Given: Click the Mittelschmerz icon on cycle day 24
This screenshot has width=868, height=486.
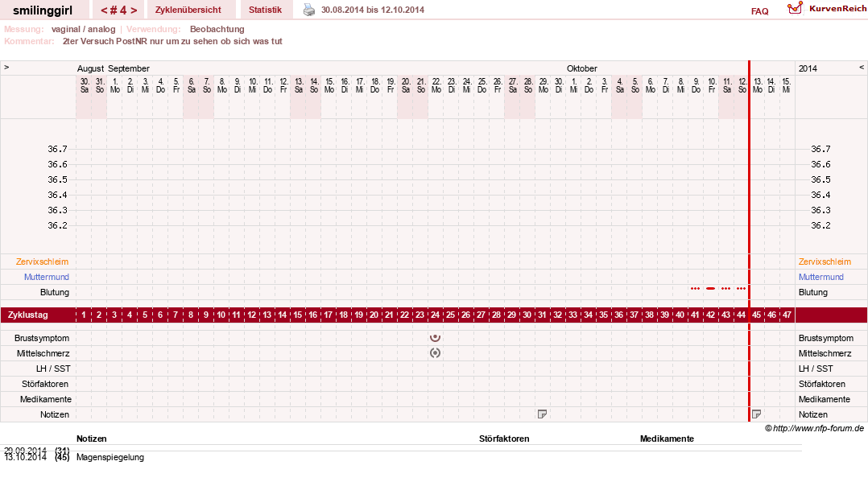Looking at the screenshot, I should [435, 352].
